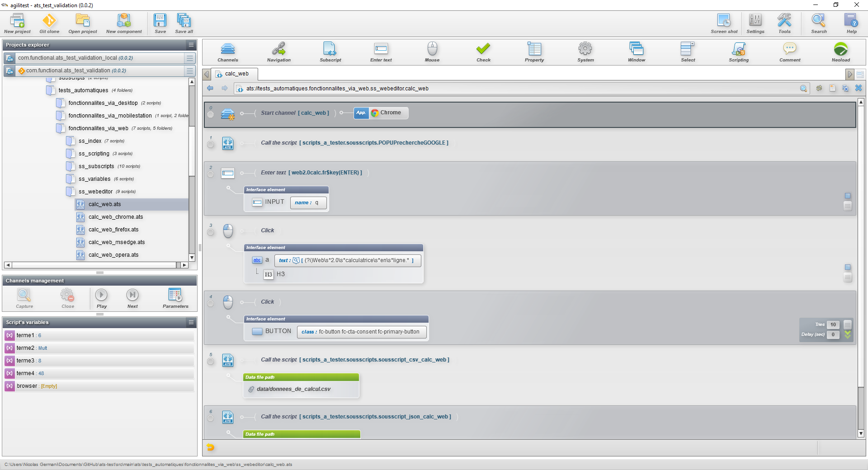868x470 pixels.
Task: Open the Neoload action
Action: 841,52
